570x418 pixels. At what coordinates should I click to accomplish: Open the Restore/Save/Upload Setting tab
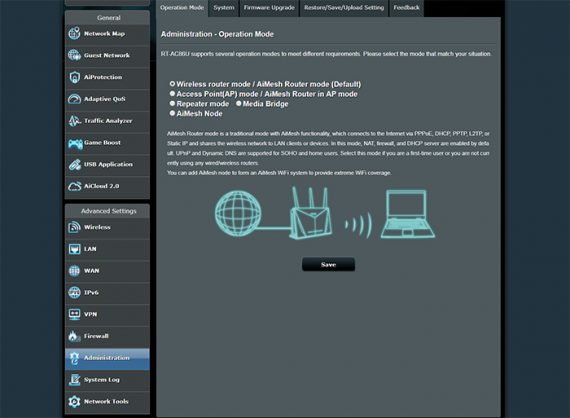pos(344,8)
